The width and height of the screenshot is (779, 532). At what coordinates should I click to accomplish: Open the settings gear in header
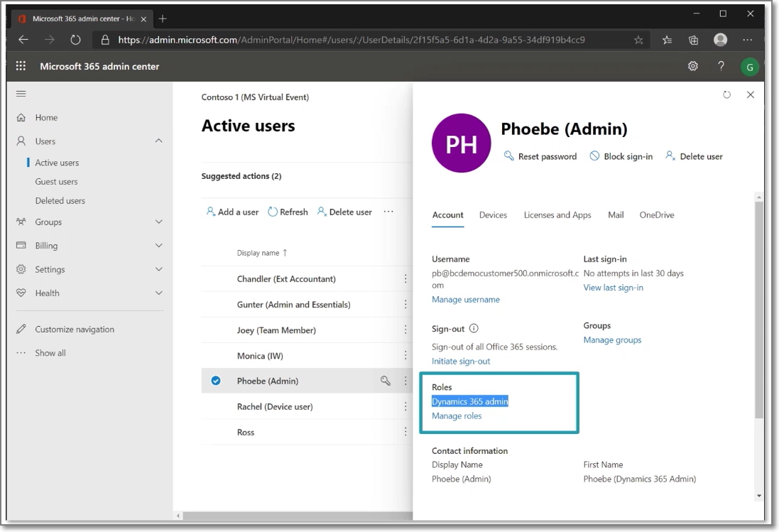pos(693,66)
